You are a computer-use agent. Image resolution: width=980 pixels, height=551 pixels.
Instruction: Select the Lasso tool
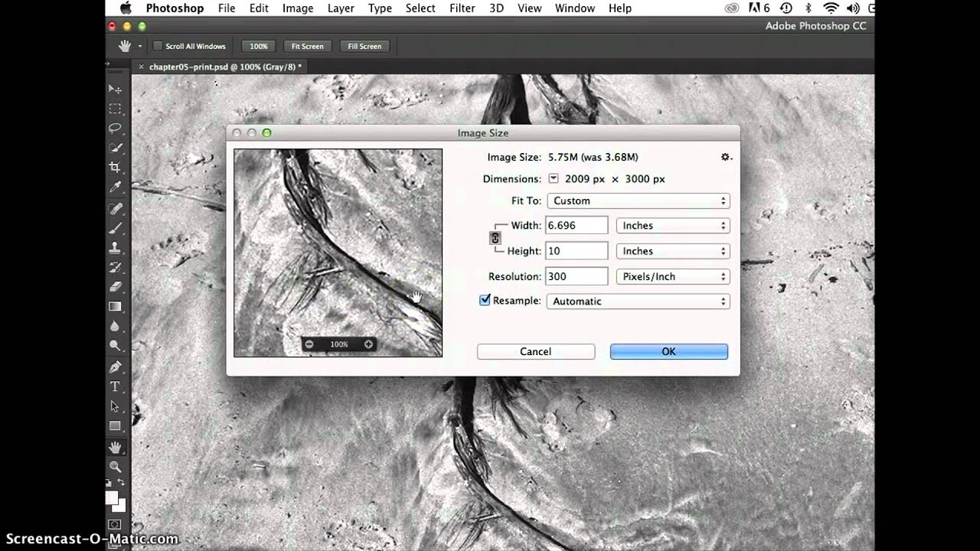tap(116, 128)
